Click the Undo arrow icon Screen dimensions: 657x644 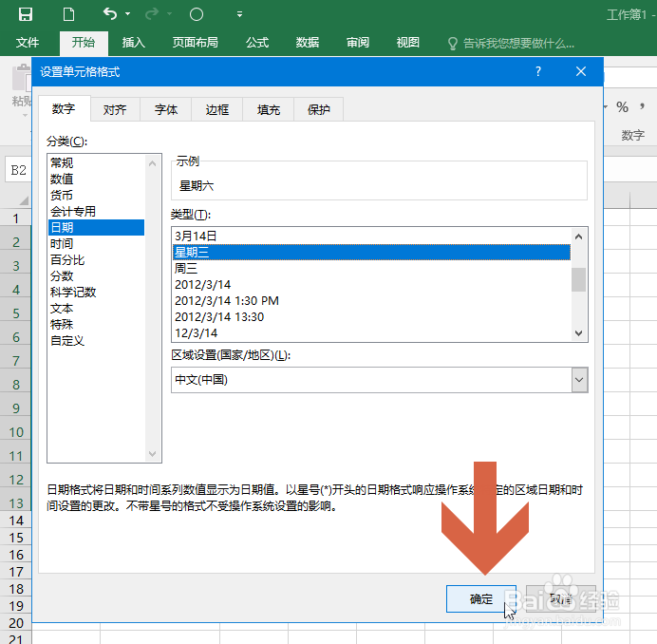click(110, 14)
